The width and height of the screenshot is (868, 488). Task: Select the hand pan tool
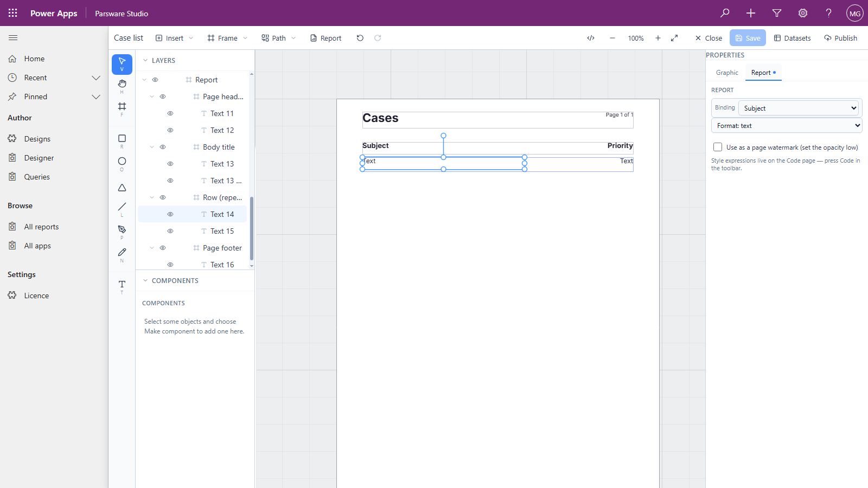(122, 86)
